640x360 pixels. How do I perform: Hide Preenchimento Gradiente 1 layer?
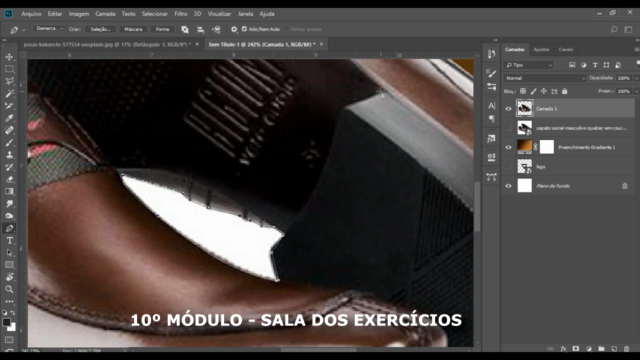tap(508, 147)
